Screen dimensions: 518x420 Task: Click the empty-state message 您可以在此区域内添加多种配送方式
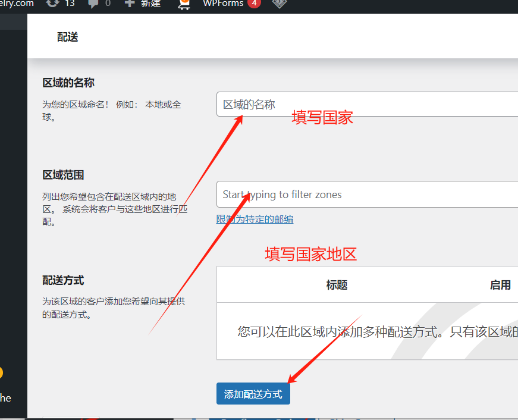(x=340, y=331)
